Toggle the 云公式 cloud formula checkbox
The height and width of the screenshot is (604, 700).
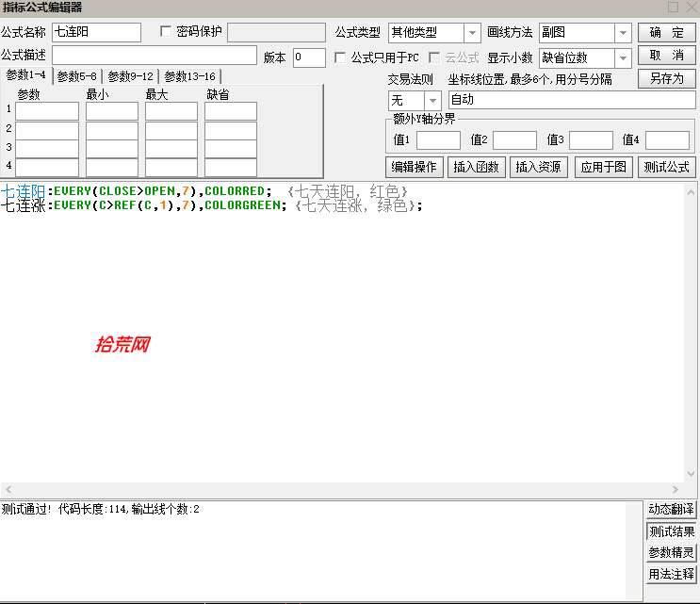(434, 57)
